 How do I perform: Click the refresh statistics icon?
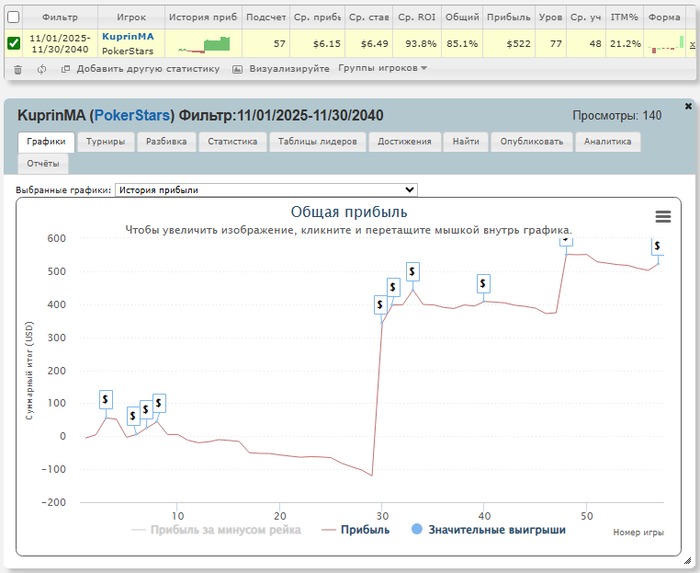click(42, 69)
